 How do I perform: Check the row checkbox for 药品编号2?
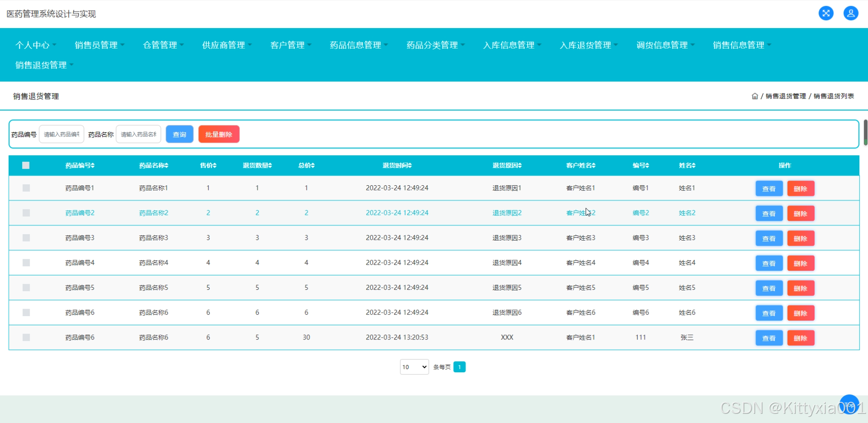[x=26, y=213]
